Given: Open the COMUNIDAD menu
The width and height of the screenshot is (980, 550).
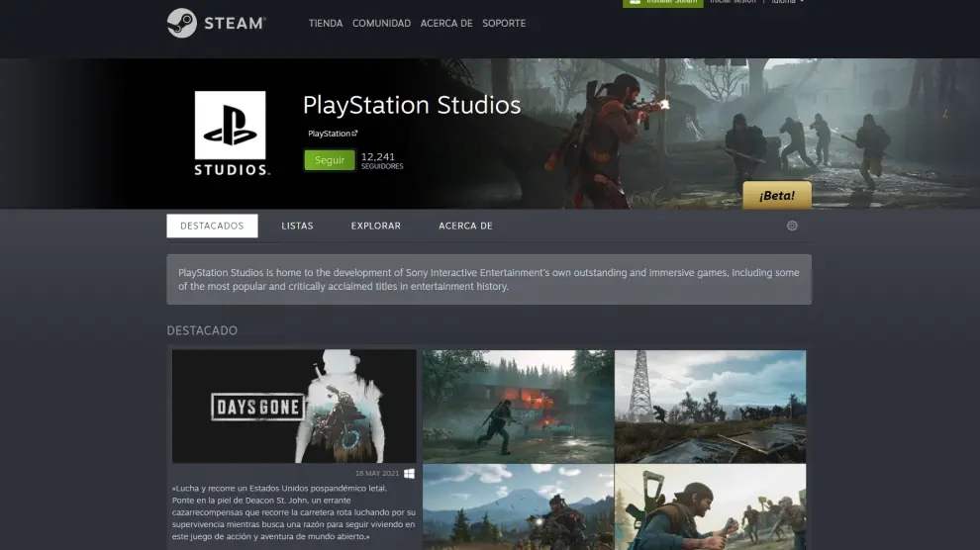Looking at the screenshot, I should pyautogui.click(x=381, y=23).
